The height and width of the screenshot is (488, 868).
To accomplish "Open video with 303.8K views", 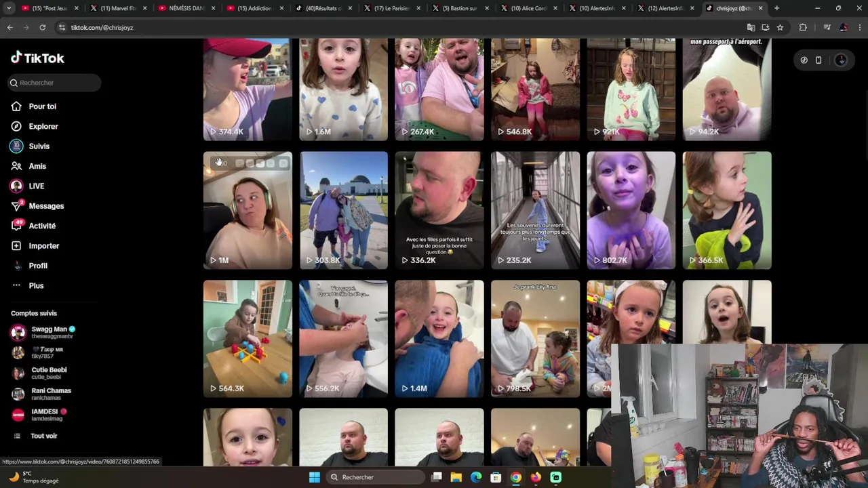I will point(344,210).
